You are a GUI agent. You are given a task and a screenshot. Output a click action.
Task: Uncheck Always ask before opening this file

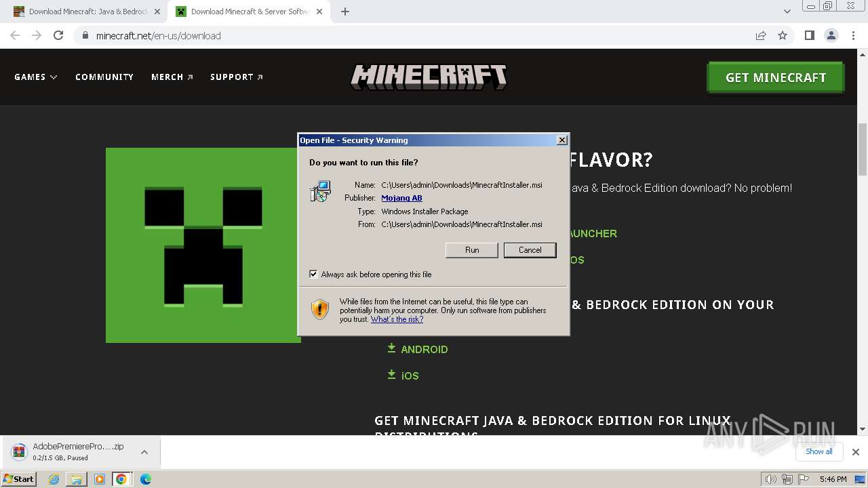click(313, 274)
